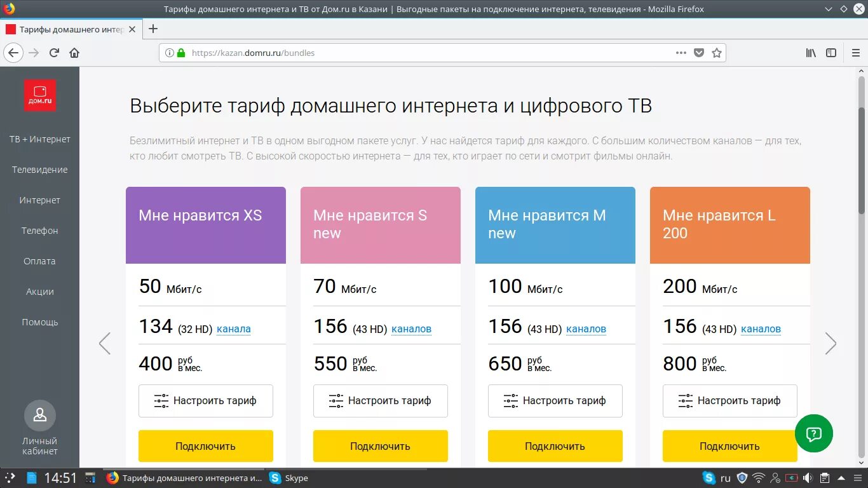Open the clipboard tray icon

pyautogui.click(x=824, y=478)
